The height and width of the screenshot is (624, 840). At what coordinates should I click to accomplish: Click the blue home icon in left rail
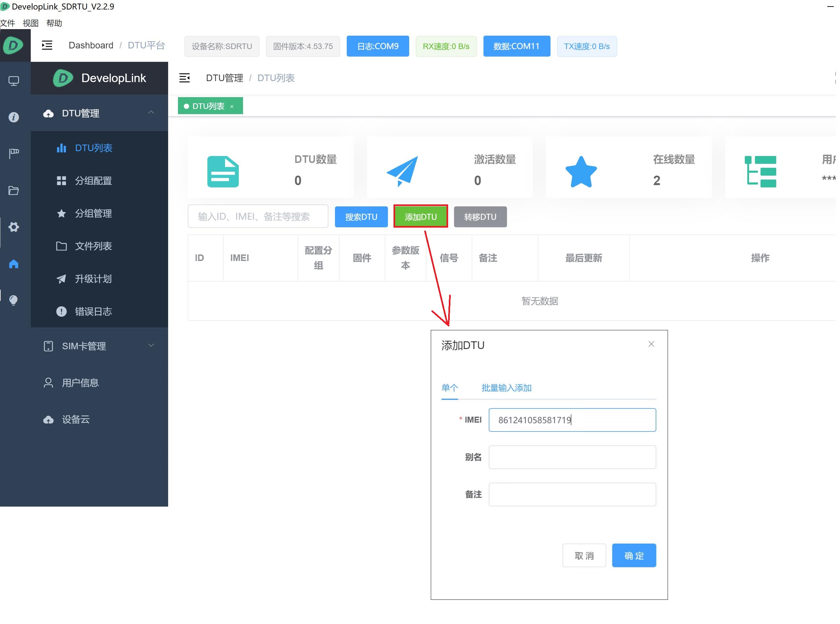pyautogui.click(x=14, y=264)
